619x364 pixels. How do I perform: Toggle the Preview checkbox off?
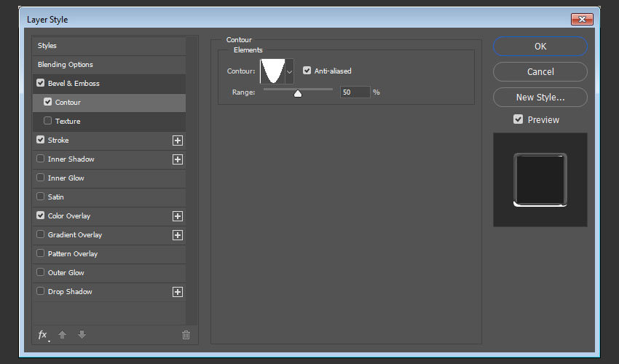tap(518, 119)
